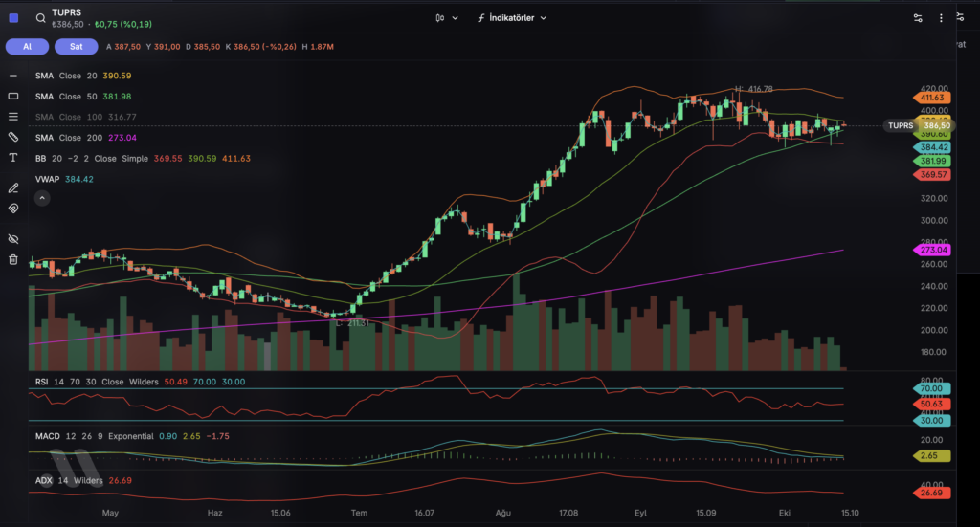The height and width of the screenshot is (527, 980).
Task: Click the Eki label on time axis
Action: pos(785,513)
